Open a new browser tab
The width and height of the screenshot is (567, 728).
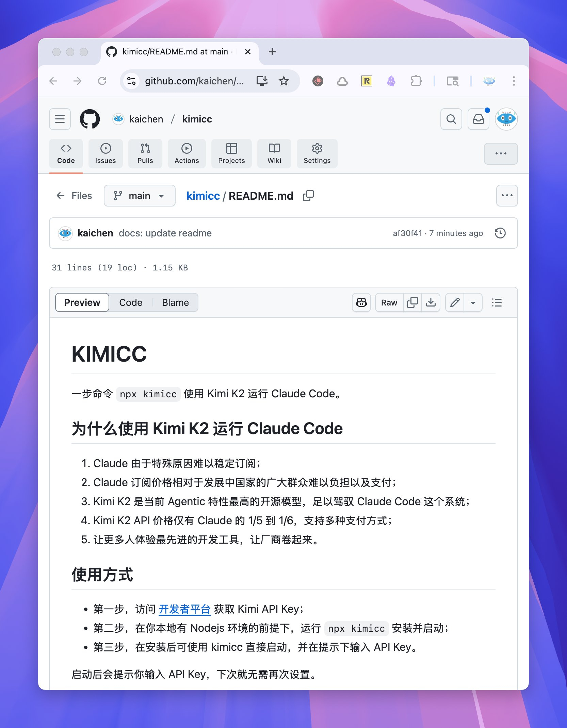tap(272, 52)
